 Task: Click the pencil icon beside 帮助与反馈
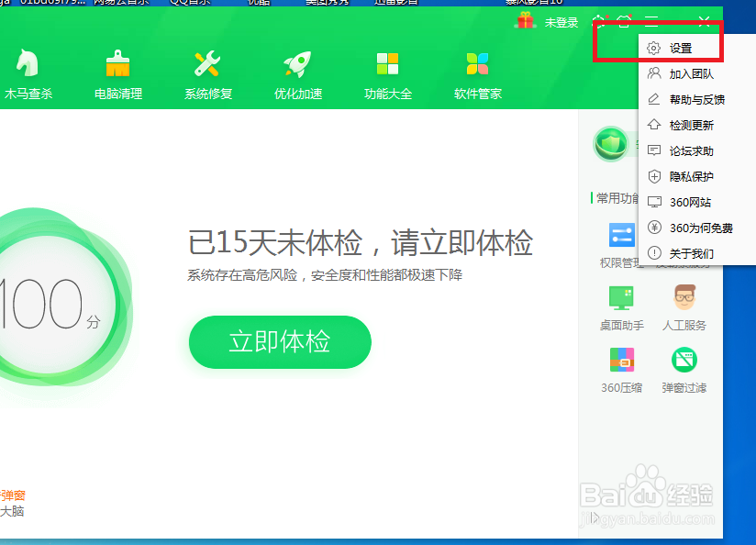654,99
